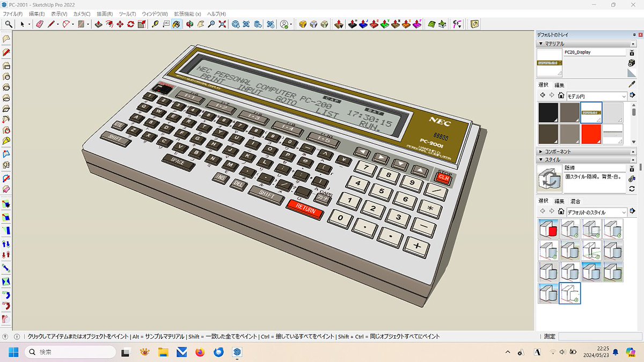Click the Windows Start button
The height and width of the screenshot is (362, 644).
pyautogui.click(x=13, y=352)
